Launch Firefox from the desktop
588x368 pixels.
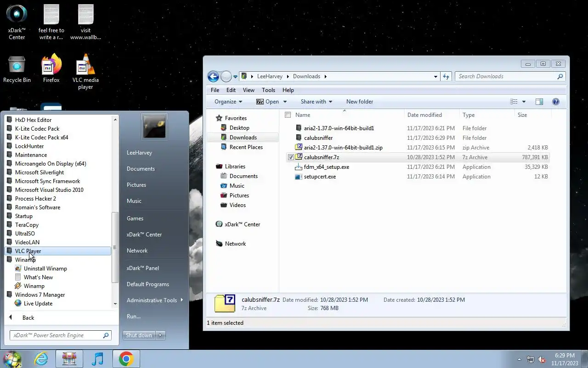(51, 69)
